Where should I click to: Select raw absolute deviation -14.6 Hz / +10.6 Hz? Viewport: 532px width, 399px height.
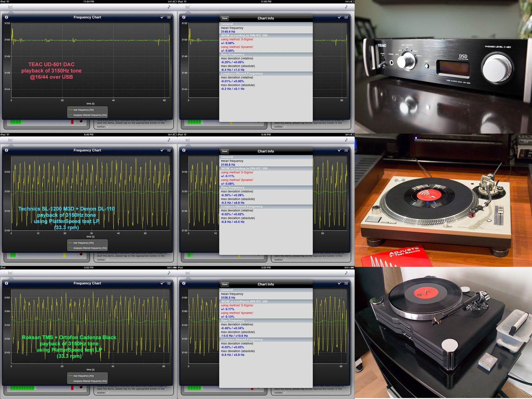pos(234,336)
